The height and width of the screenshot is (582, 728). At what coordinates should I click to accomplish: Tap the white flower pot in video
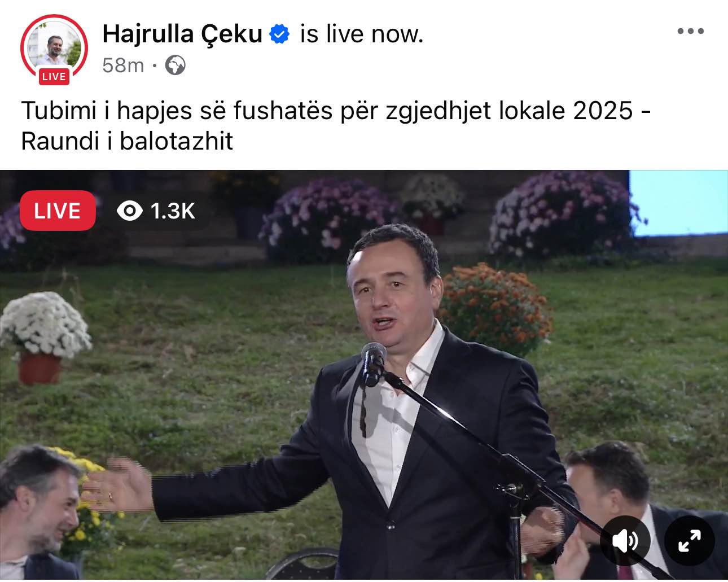(44, 337)
